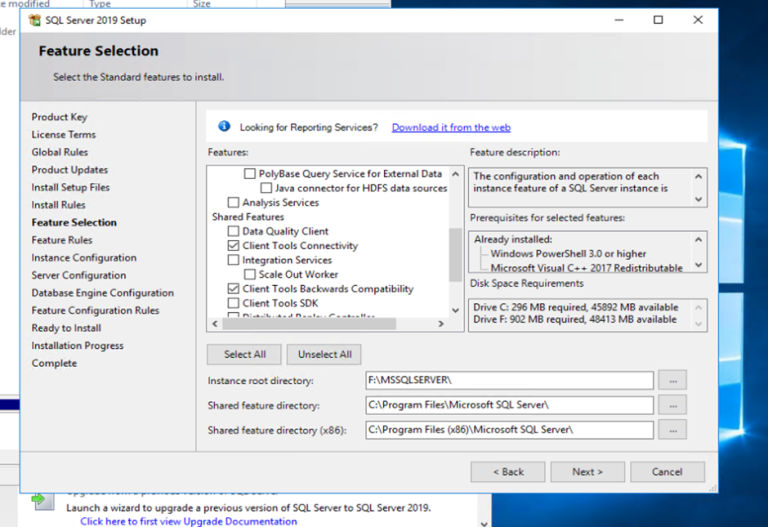Check the Integration Services feature
Image resolution: width=768 pixels, height=527 pixels.
click(234, 260)
